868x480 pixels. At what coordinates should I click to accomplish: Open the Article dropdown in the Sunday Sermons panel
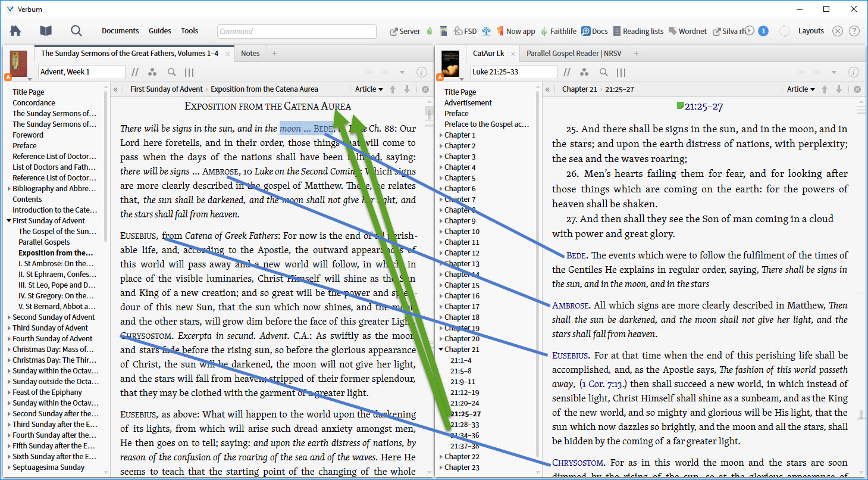369,89
